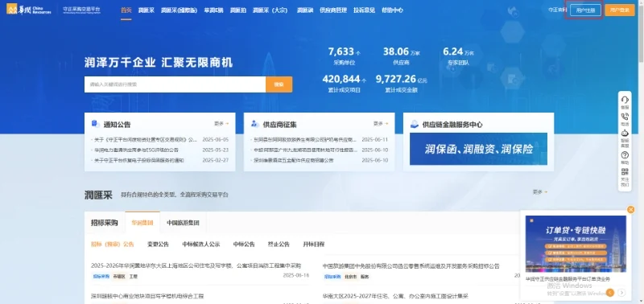Click the 供应商征集 people icon
The image size is (644, 304).
254,124
